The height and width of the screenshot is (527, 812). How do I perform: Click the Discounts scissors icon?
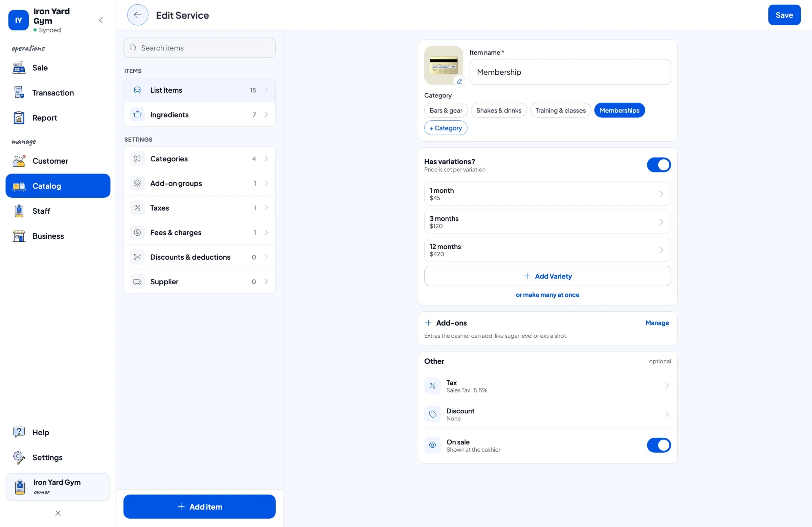pos(137,257)
